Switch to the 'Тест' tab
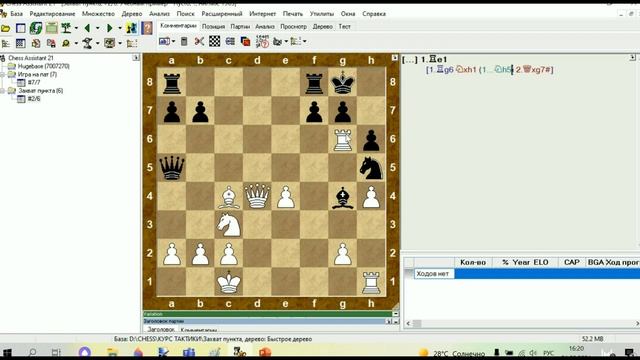Viewport: 640px width, 360px height. coord(344,27)
